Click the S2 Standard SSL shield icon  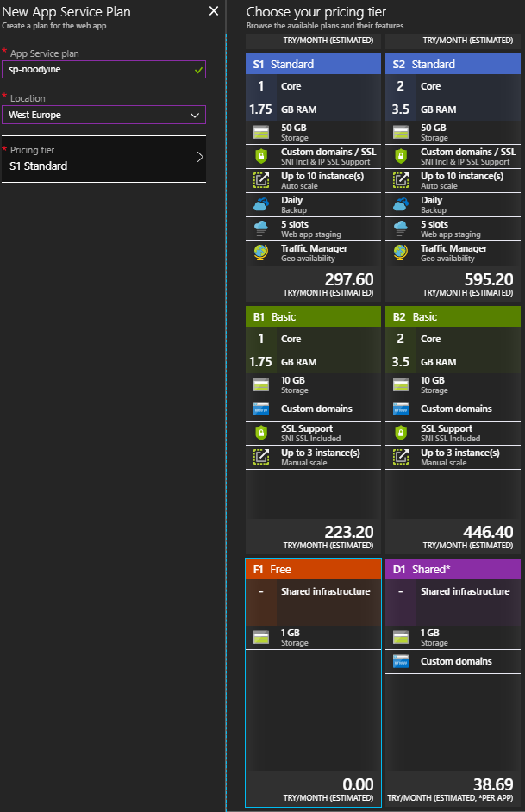pos(401,156)
